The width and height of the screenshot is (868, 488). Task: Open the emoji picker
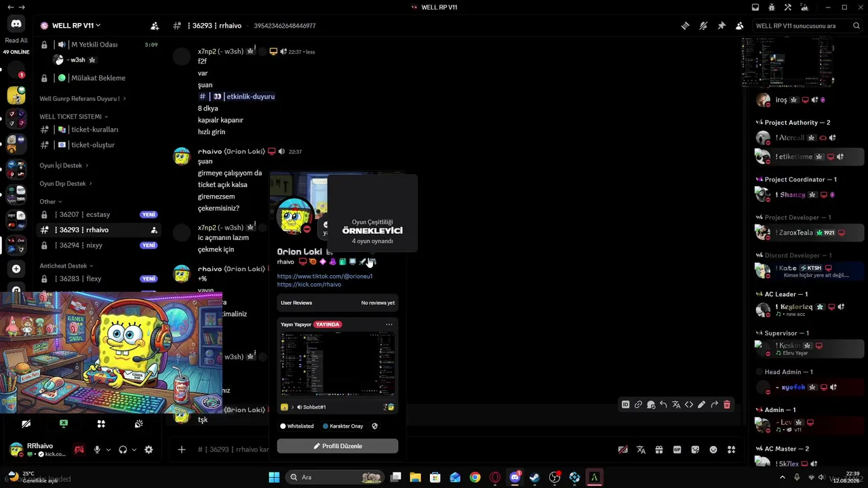(x=713, y=449)
